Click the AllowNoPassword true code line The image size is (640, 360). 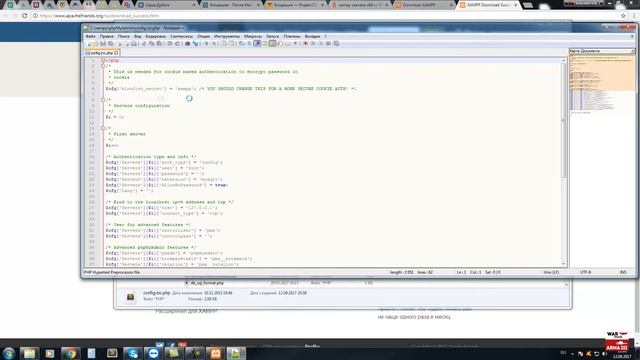pos(167,185)
